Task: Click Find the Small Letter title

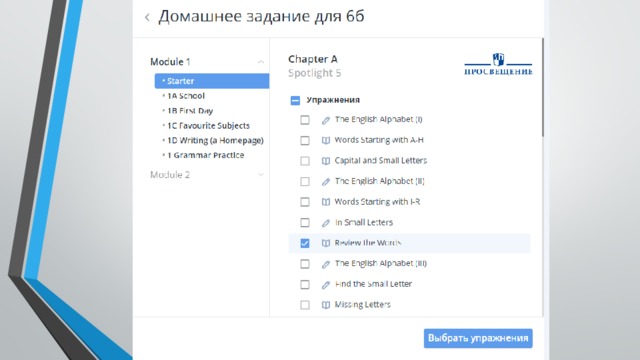Action: tap(373, 284)
